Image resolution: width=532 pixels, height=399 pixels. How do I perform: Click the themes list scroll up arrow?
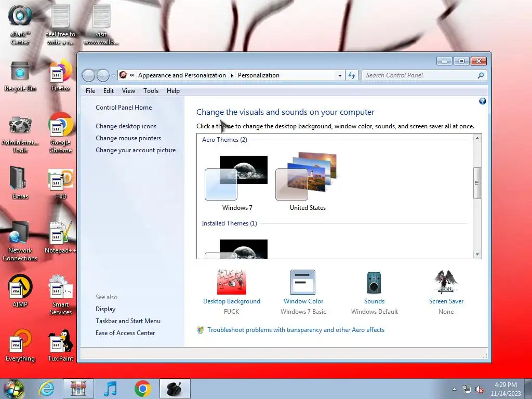[477, 138]
